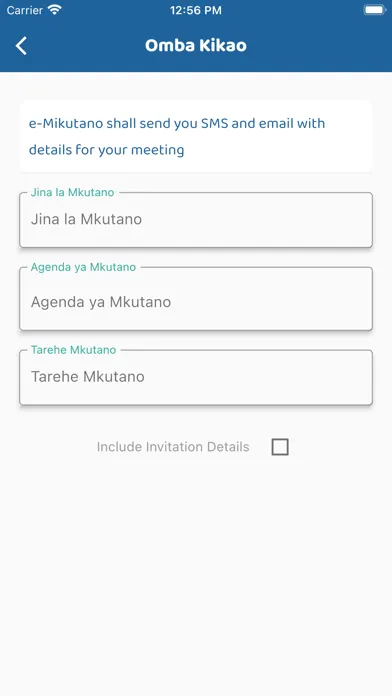The image size is (392, 696).
Task: Tap the Wi-Fi signal status icon
Action: coord(55,10)
